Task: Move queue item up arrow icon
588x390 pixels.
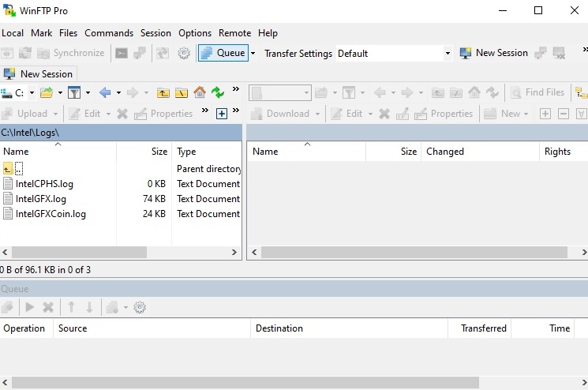Action: click(x=71, y=308)
